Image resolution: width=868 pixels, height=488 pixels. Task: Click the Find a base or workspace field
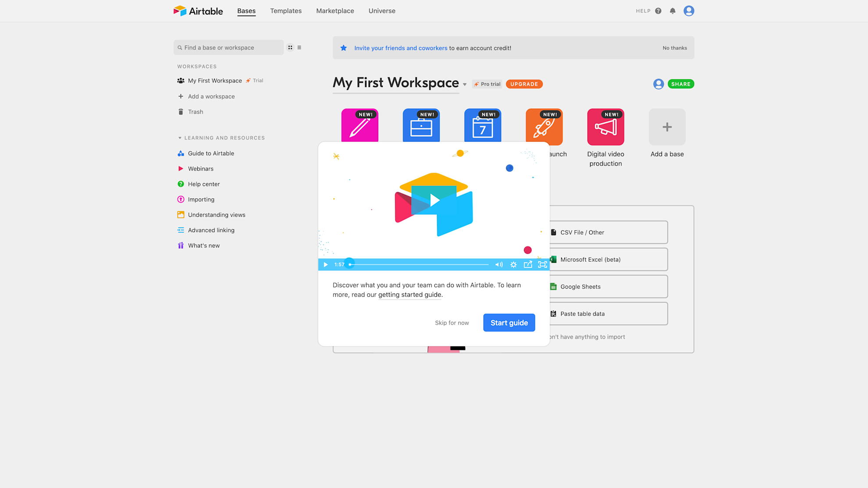pos(228,48)
